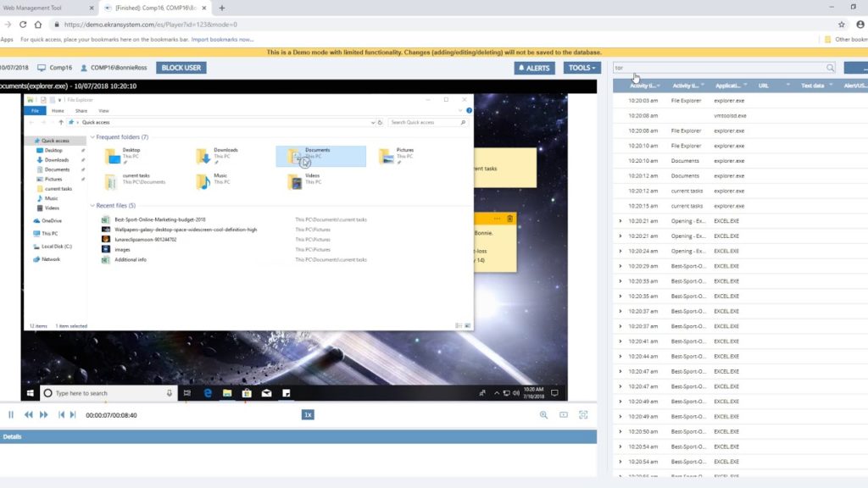The image size is (868, 488).
Task: Open the URL column filter dropdown
Action: point(787,86)
